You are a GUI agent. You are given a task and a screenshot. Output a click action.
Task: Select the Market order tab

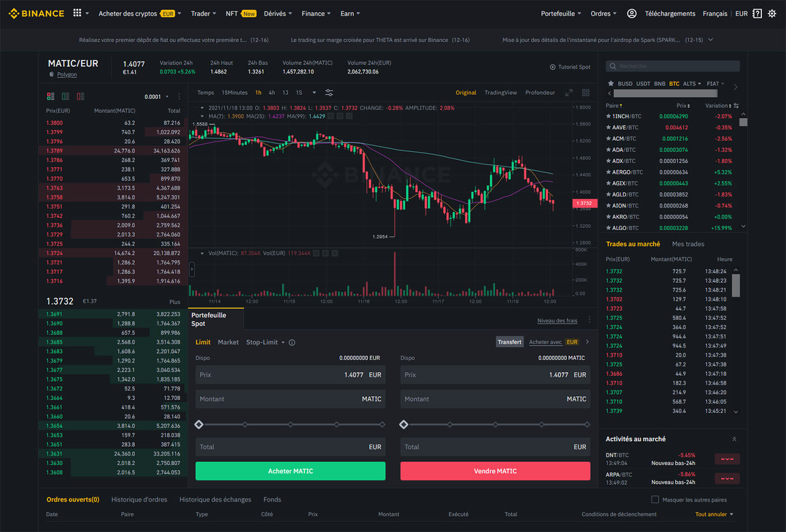[228, 342]
